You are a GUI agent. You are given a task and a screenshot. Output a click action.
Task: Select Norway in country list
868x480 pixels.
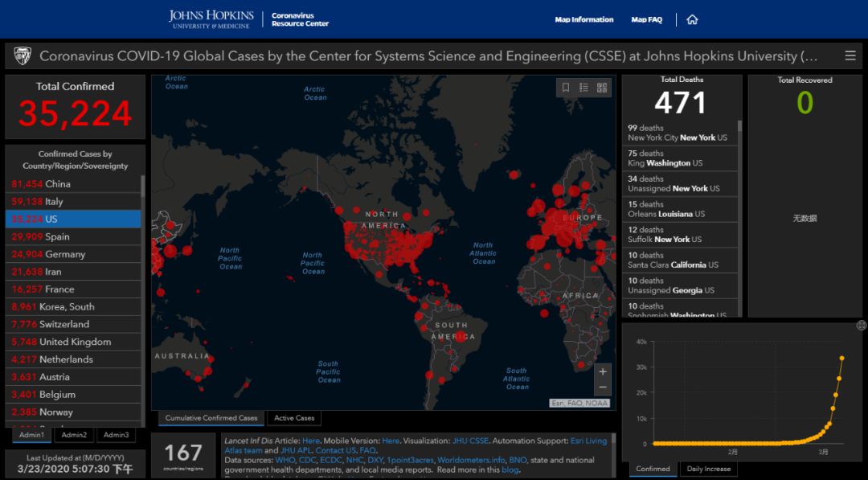coord(73,412)
